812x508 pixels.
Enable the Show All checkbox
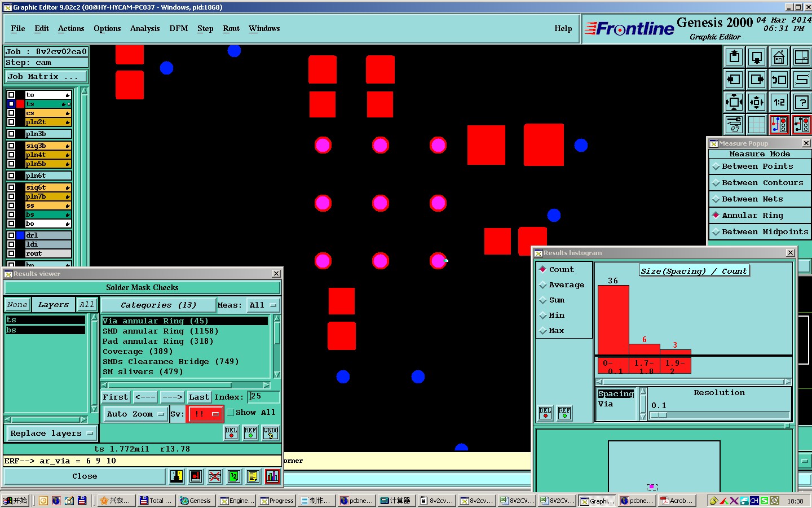(231, 413)
